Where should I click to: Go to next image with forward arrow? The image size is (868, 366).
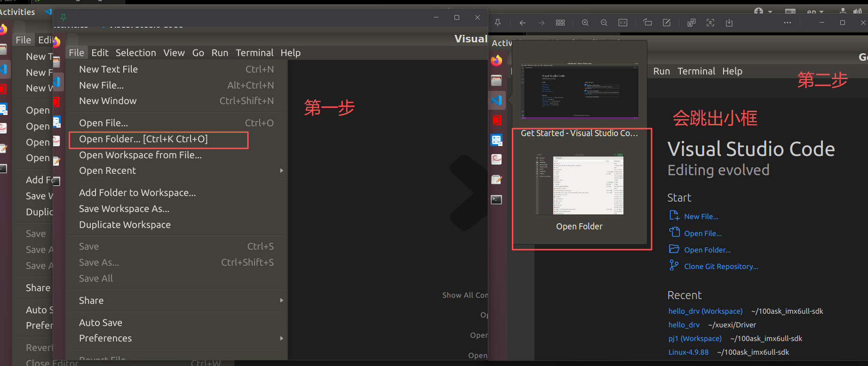coord(542,23)
